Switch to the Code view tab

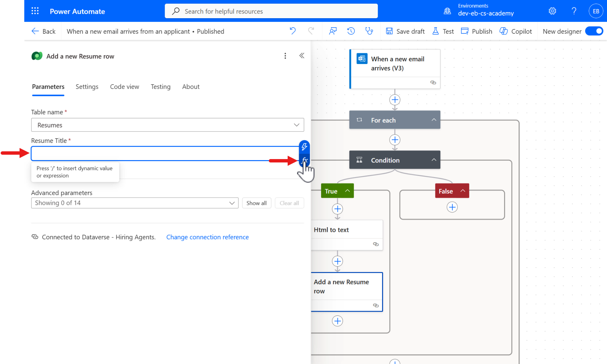coord(124,87)
